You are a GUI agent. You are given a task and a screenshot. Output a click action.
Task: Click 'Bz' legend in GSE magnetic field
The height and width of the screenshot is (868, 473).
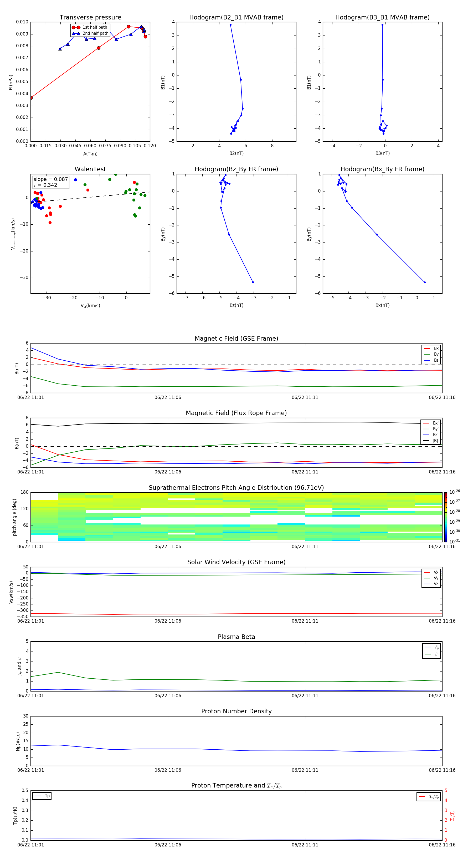[431, 360]
